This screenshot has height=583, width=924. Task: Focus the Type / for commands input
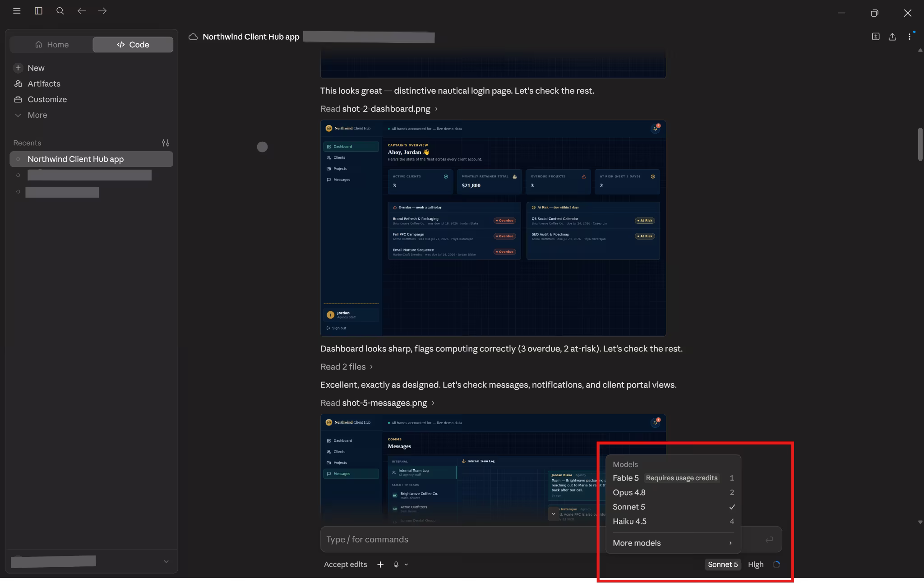pyautogui.click(x=463, y=540)
